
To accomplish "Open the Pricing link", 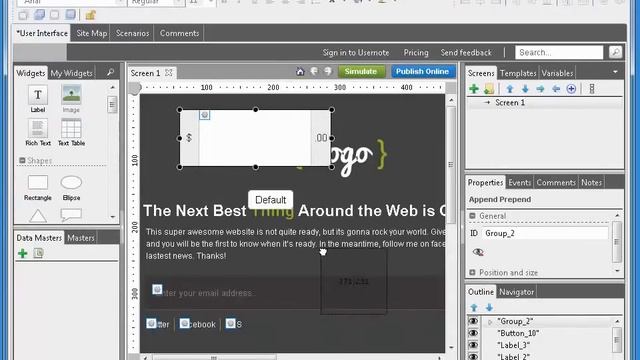I will (x=416, y=53).
